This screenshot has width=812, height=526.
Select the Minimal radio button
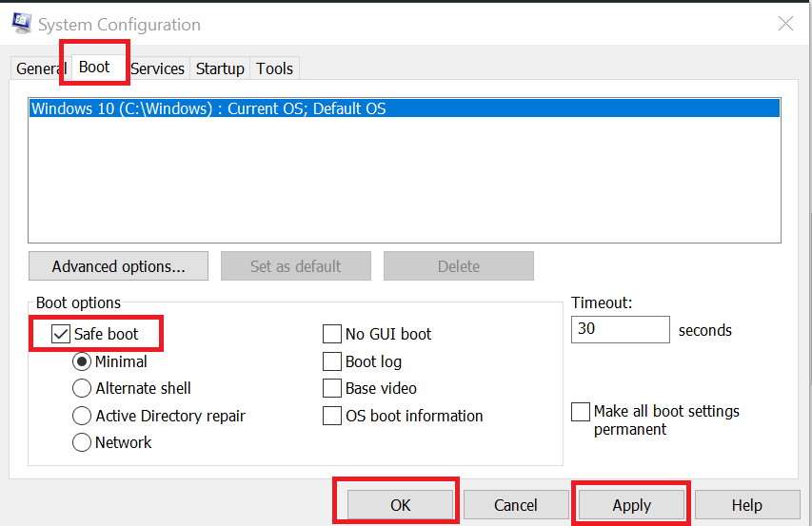coord(83,361)
